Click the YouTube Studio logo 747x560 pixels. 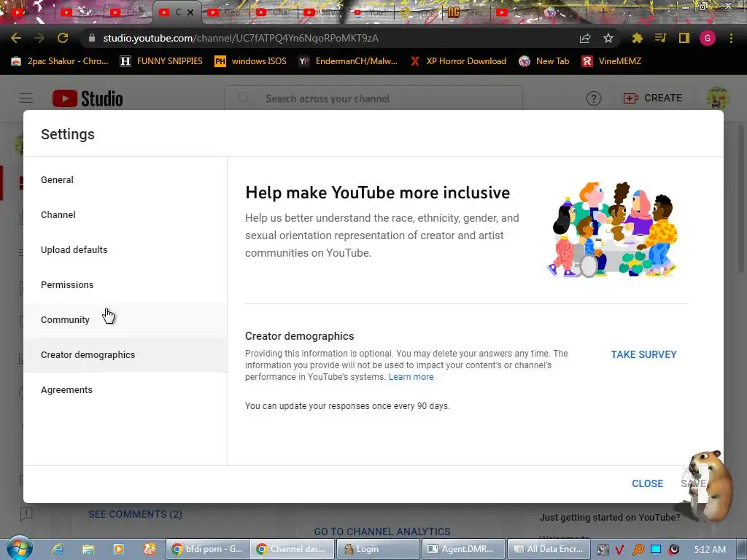click(88, 98)
